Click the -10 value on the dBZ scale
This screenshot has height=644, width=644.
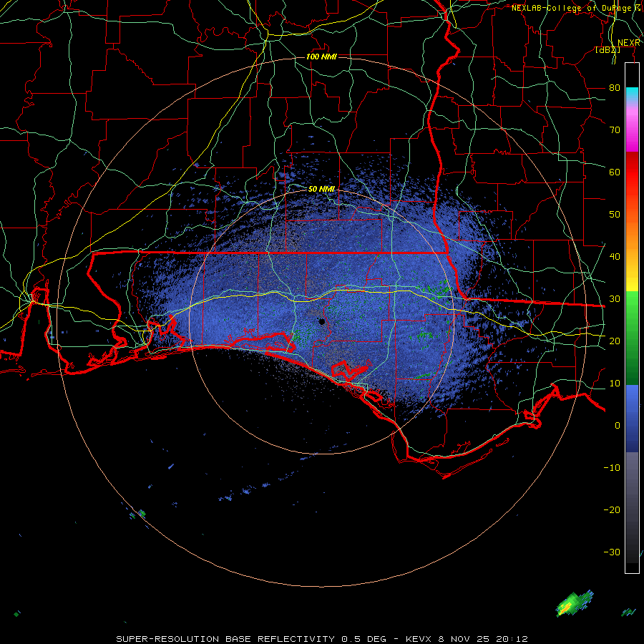coord(612,467)
